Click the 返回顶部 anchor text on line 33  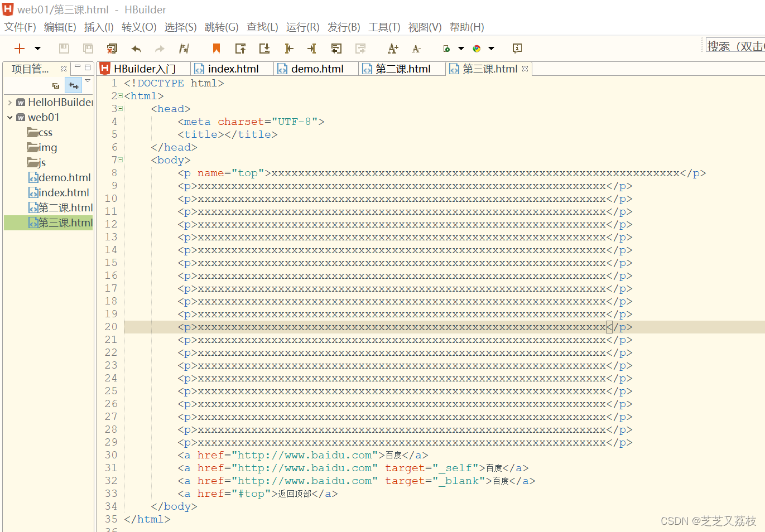click(295, 494)
